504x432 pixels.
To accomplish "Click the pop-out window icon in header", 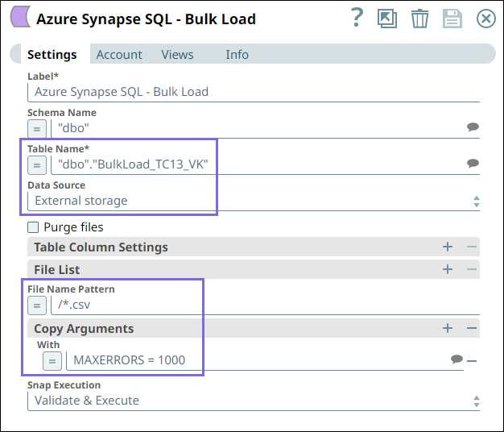I will point(387,19).
